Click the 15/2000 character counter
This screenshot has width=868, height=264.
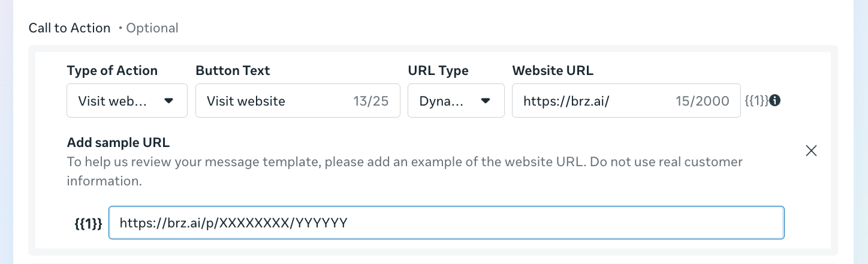(x=703, y=101)
